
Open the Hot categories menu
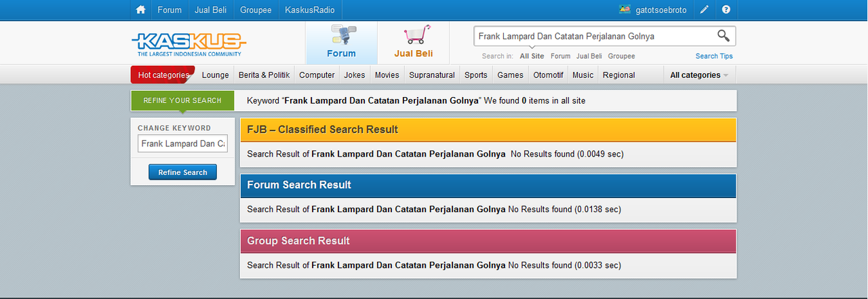click(x=163, y=75)
